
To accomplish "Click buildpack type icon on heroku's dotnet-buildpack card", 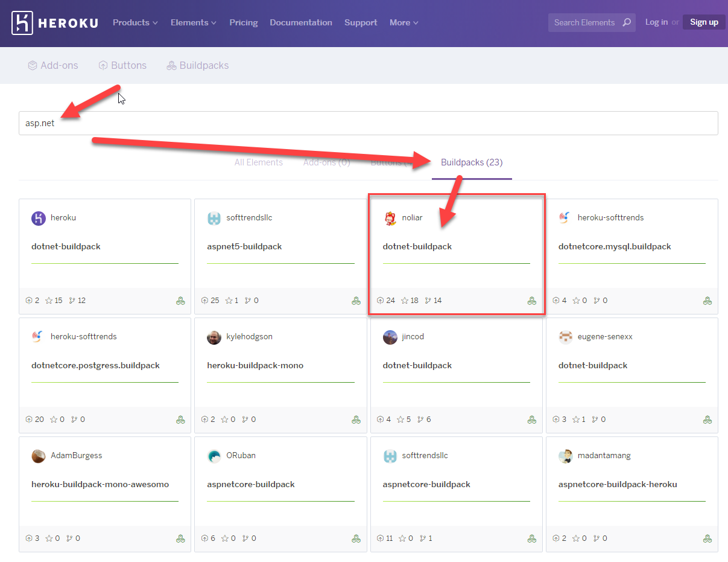I will (180, 301).
